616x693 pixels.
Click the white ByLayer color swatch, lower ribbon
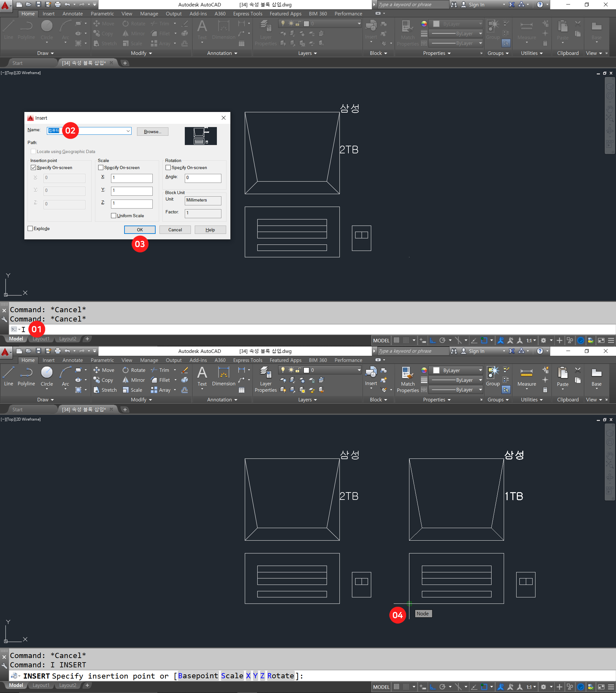[x=436, y=370]
